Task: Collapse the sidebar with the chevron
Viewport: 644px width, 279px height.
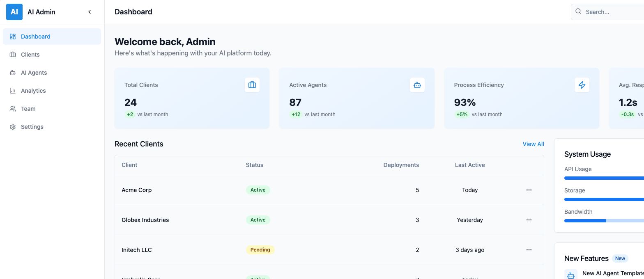Action: pyautogui.click(x=90, y=12)
